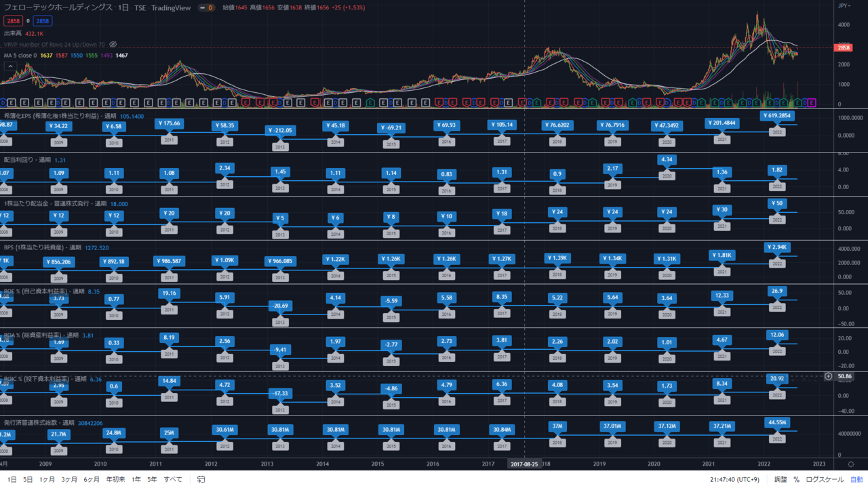Click the crosshair plus button beside 50.86
This screenshot has width=868, height=488.
click(x=828, y=376)
